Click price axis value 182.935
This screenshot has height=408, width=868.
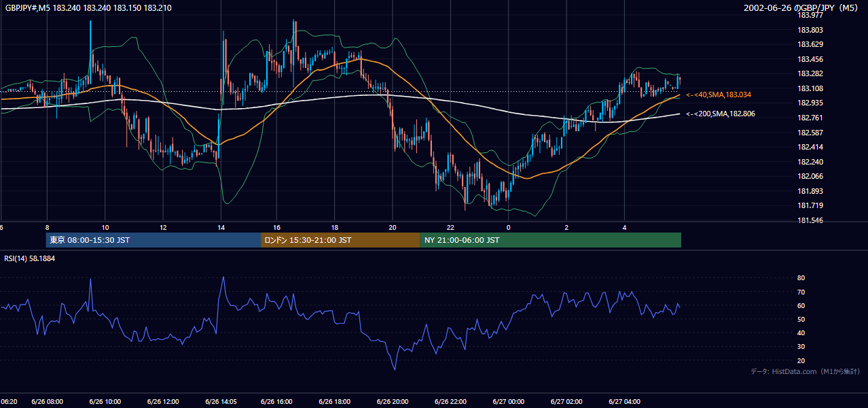(810, 103)
